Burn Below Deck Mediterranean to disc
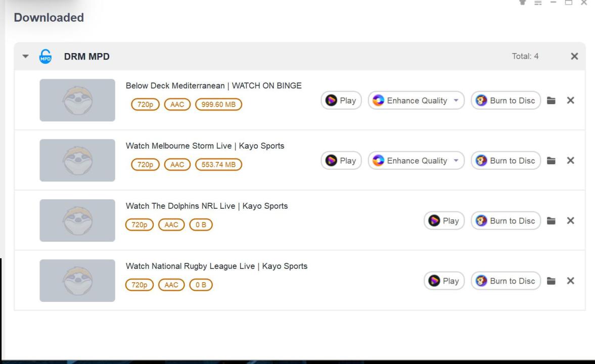This screenshot has width=595, height=364. pos(506,101)
